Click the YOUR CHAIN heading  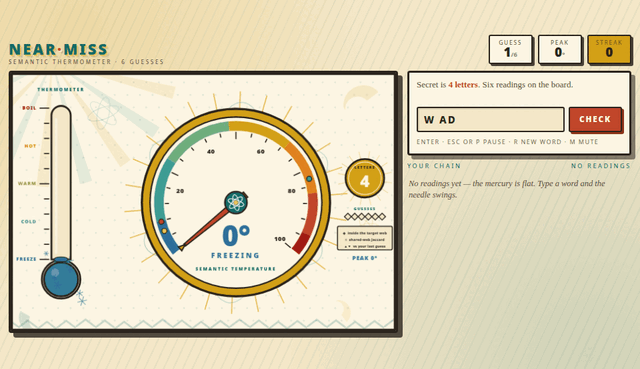click(434, 166)
